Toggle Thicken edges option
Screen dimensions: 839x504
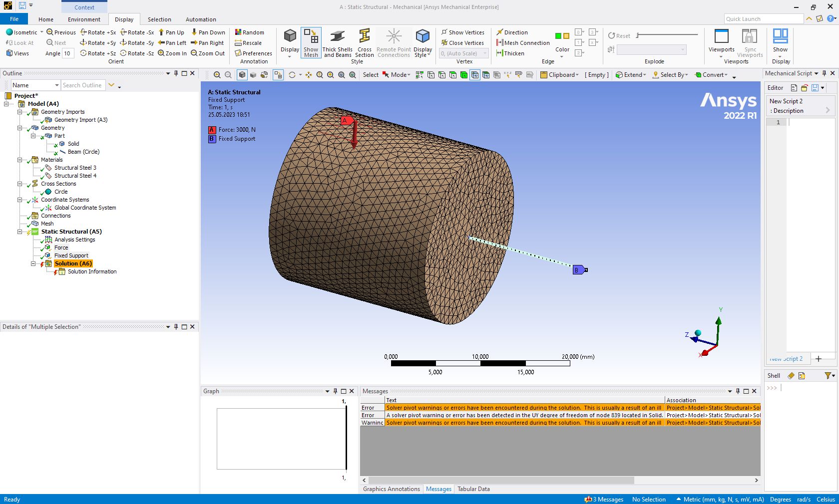click(510, 53)
